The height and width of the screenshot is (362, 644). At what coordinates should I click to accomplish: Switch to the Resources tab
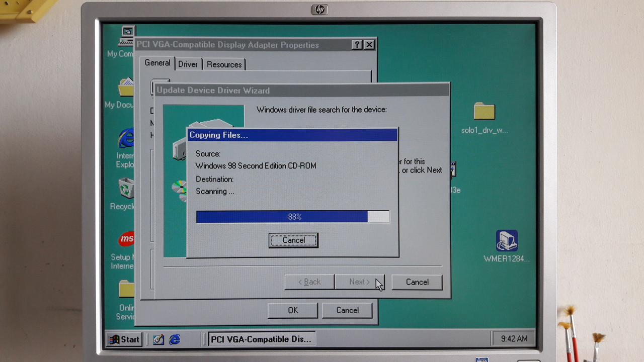tap(224, 64)
